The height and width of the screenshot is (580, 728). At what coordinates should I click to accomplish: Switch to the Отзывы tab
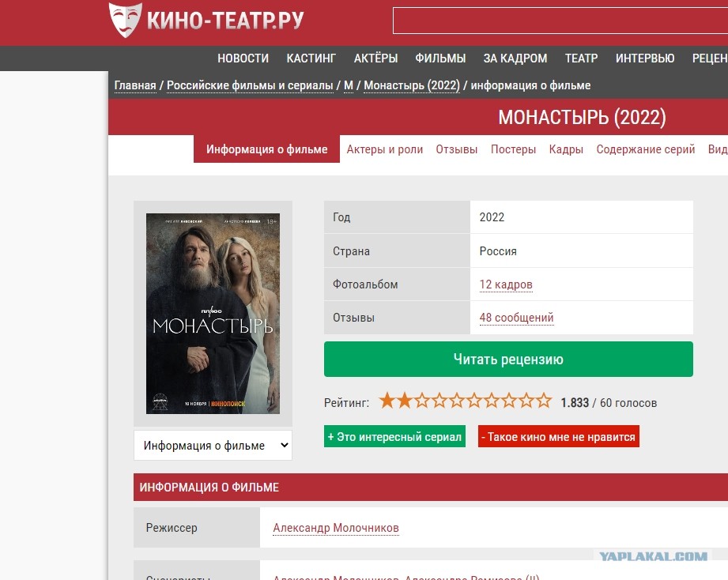456,149
